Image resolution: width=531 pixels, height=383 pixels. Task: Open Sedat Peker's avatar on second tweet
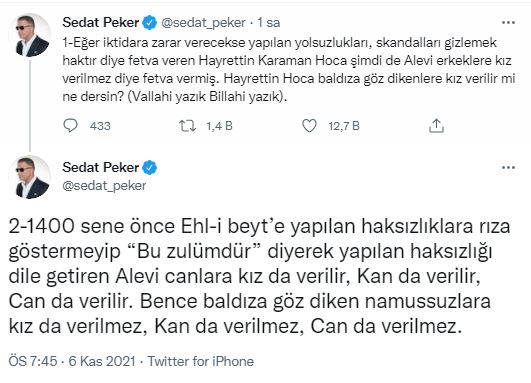click(29, 177)
